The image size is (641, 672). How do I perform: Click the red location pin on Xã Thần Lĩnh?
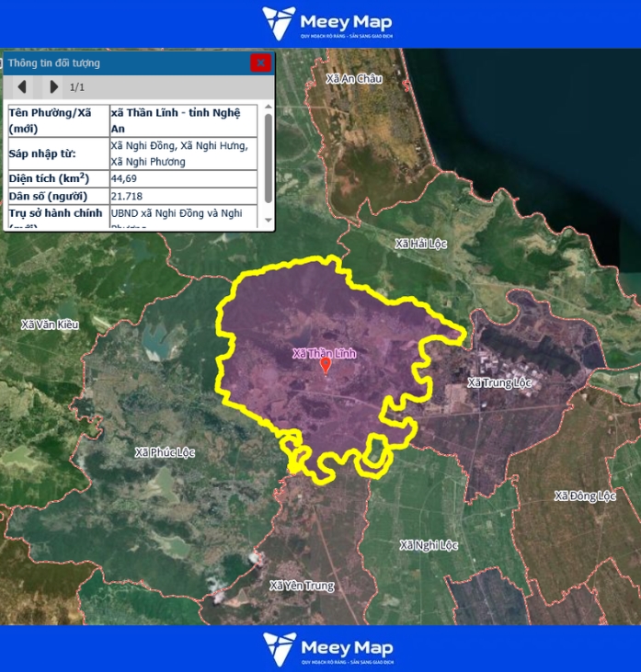pos(325,365)
